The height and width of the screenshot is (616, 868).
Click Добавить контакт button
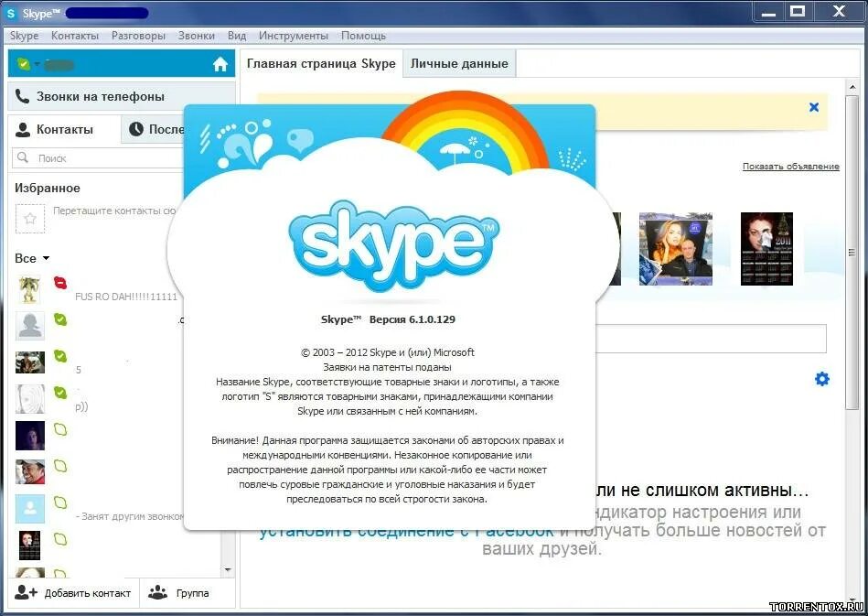(73, 593)
